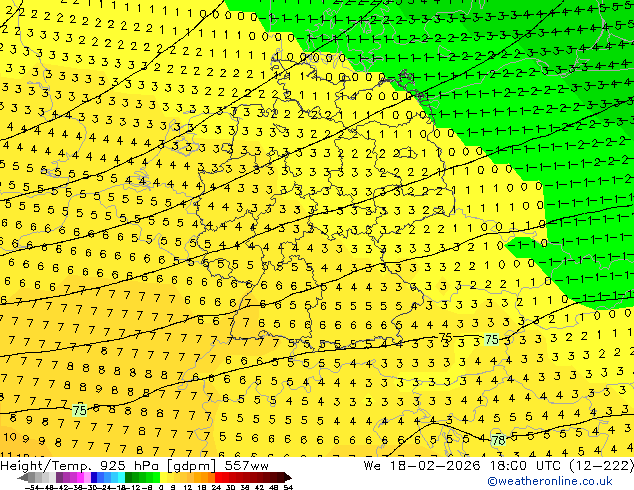Click the gray arrow at the legend's cold end
This screenshot has width=634, height=490.
coord(23,478)
